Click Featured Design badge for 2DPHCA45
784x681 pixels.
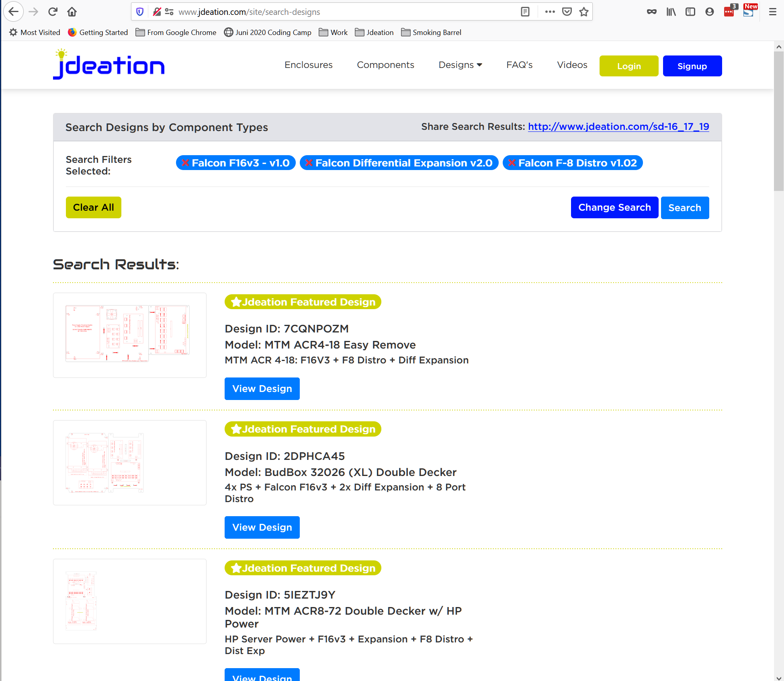tap(303, 429)
